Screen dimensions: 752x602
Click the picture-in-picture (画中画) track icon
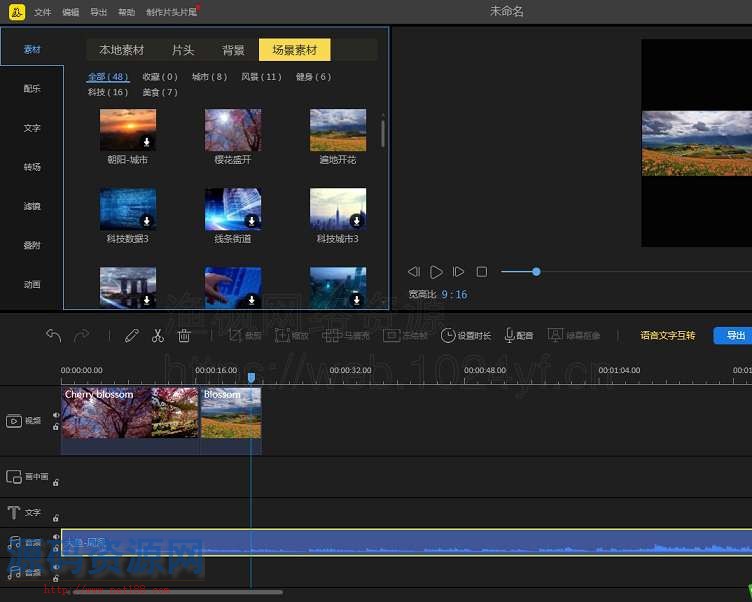point(14,476)
